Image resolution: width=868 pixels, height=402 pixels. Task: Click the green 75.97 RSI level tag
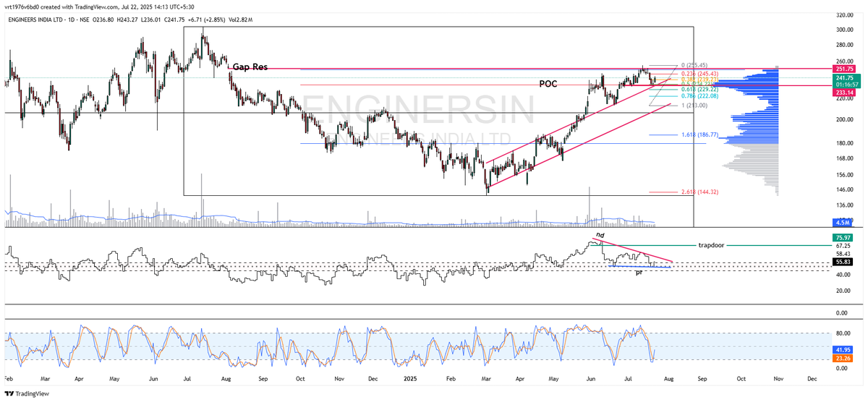click(844, 237)
